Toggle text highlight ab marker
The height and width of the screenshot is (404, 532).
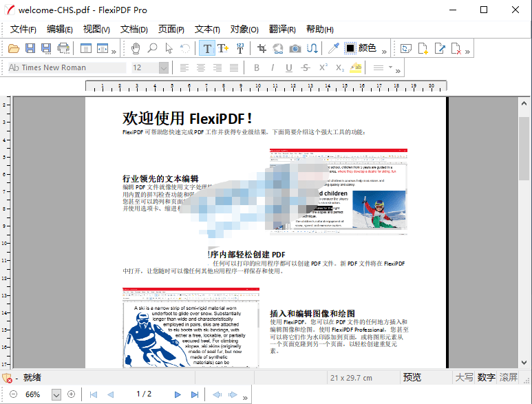tap(356, 68)
